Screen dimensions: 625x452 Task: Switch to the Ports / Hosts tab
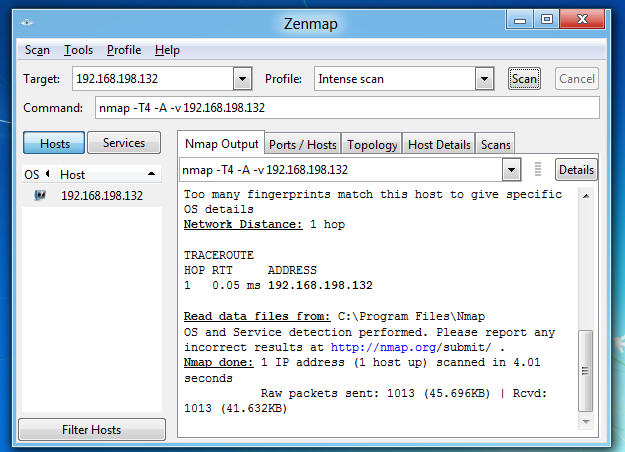click(x=303, y=145)
